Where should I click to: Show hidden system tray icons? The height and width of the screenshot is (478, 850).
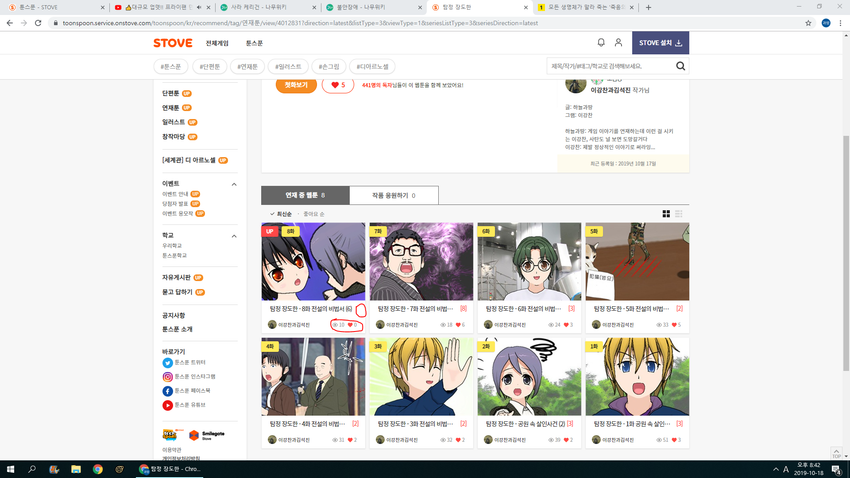point(776,469)
